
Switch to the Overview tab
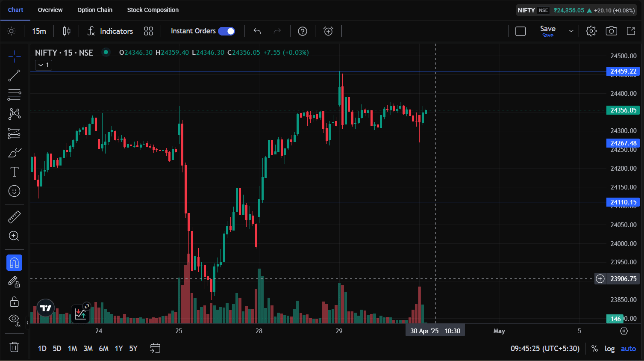(50, 10)
